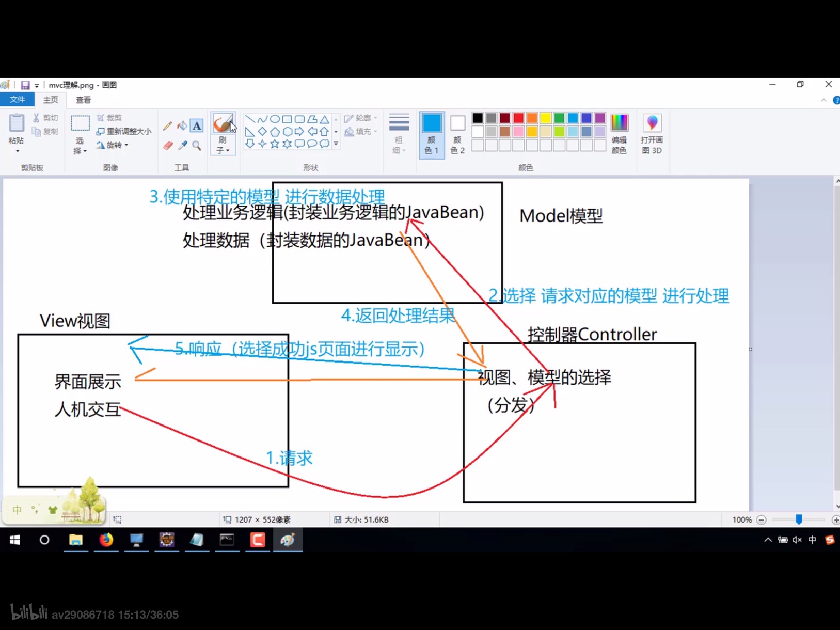Pick the yellow color swatch

545,118
